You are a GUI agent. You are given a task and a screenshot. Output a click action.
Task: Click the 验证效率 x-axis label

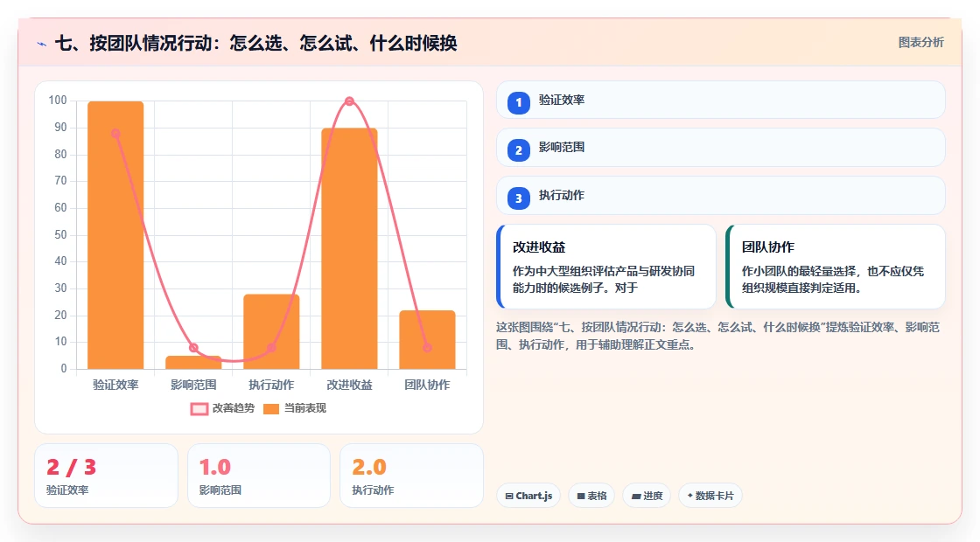[115, 386]
